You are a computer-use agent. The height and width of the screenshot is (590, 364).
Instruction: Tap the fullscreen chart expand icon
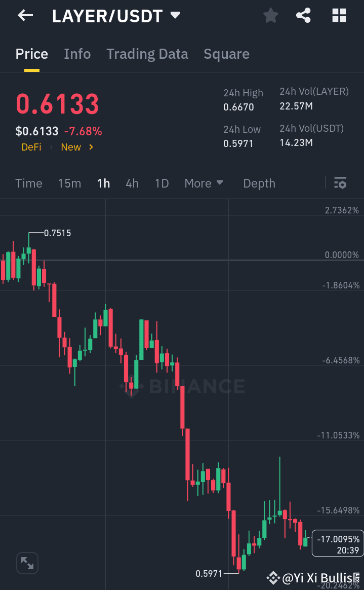click(x=27, y=563)
